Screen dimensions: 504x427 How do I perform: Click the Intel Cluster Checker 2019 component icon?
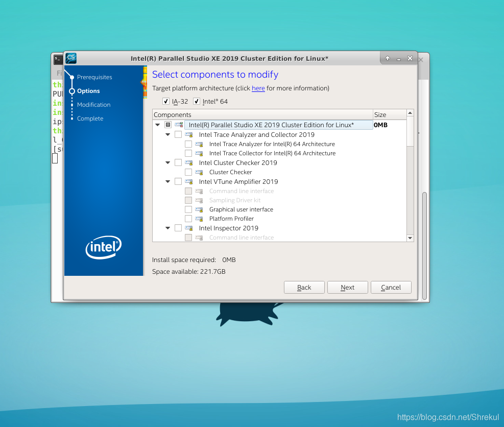tap(189, 163)
